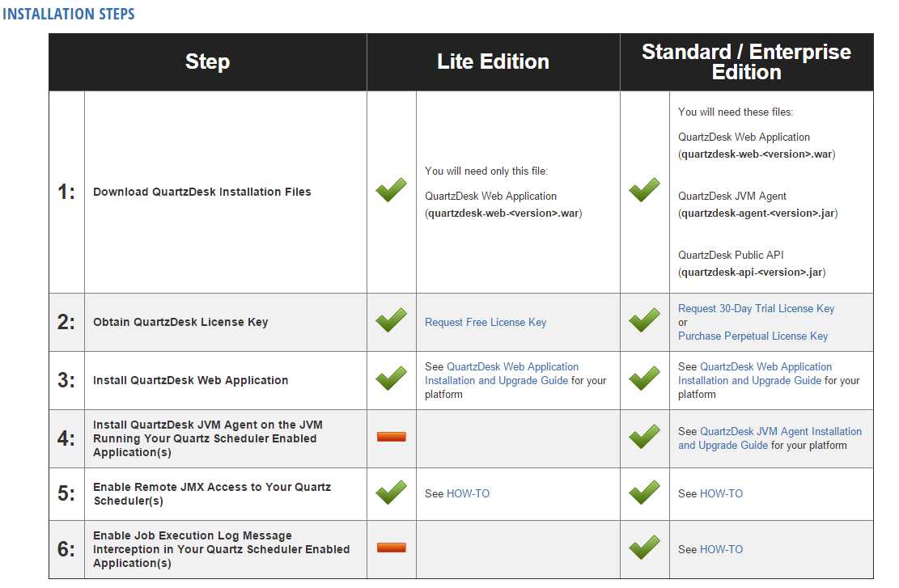The image size is (899, 588).
Task: Open Standard Edition HOW-TO link for step 5
Action: click(721, 493)
